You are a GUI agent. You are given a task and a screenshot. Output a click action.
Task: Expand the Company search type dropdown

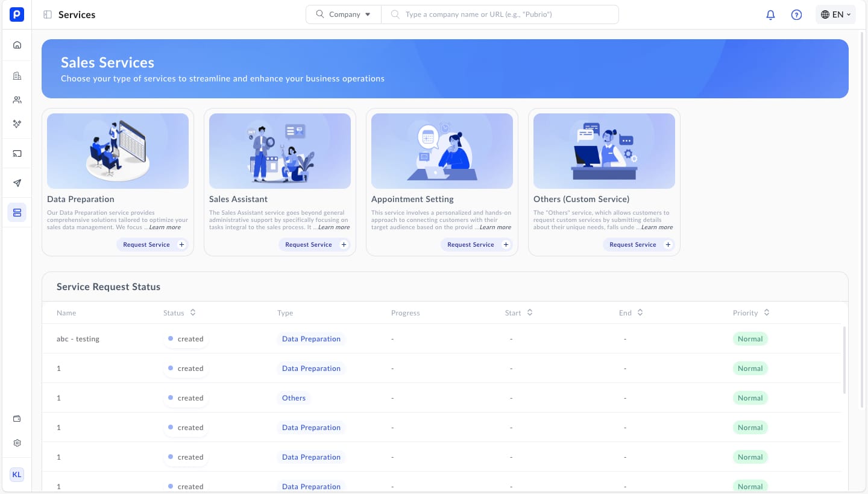point(344,14)
